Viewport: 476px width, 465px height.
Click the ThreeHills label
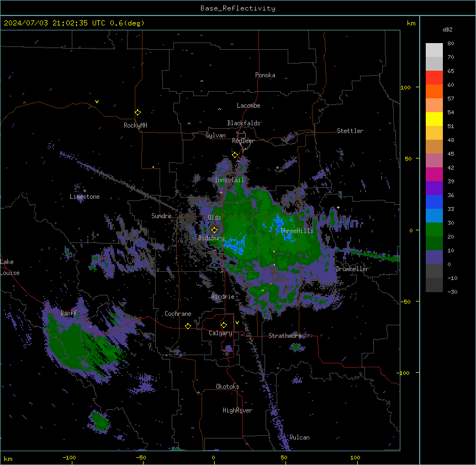(297, 231)
